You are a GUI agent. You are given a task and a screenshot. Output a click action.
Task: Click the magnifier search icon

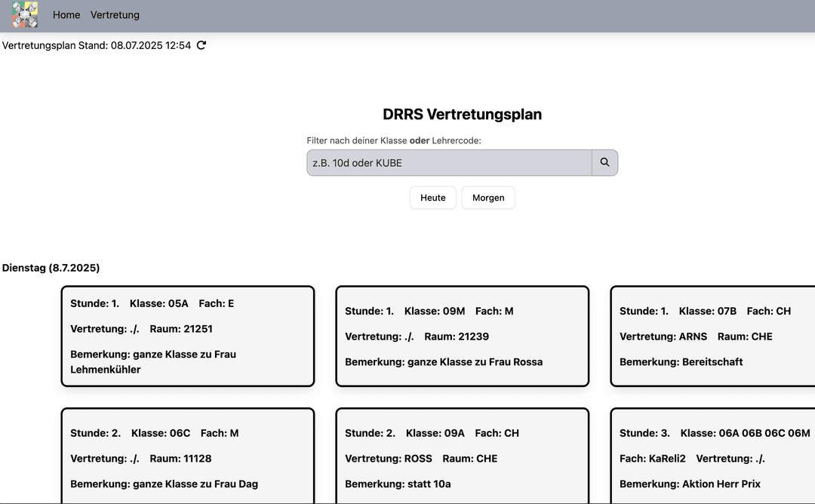click(x=604, y=162)
